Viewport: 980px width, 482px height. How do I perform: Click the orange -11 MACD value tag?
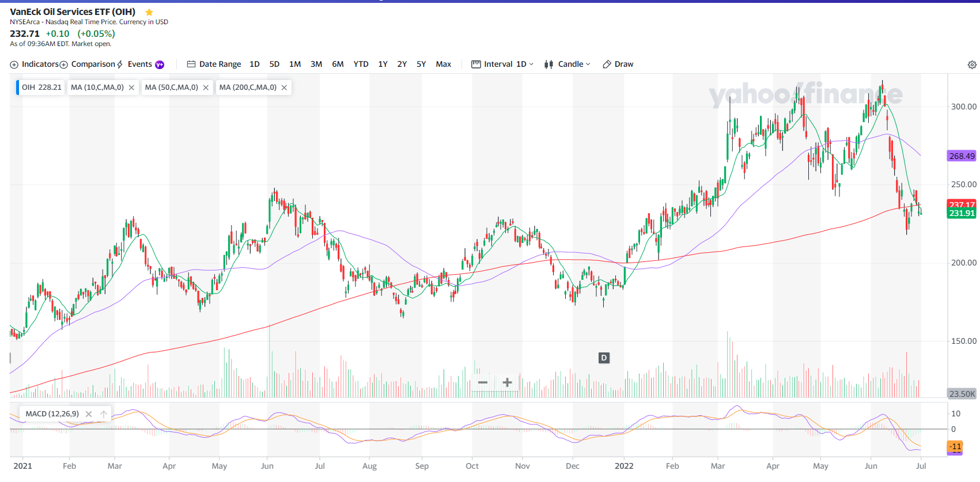pos(955,446)
